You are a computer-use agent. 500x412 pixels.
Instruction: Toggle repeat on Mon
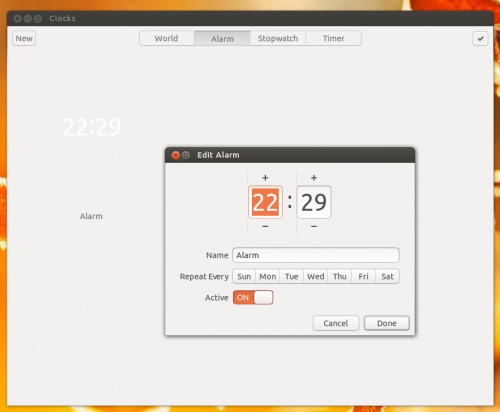click(x=268, y=276)
